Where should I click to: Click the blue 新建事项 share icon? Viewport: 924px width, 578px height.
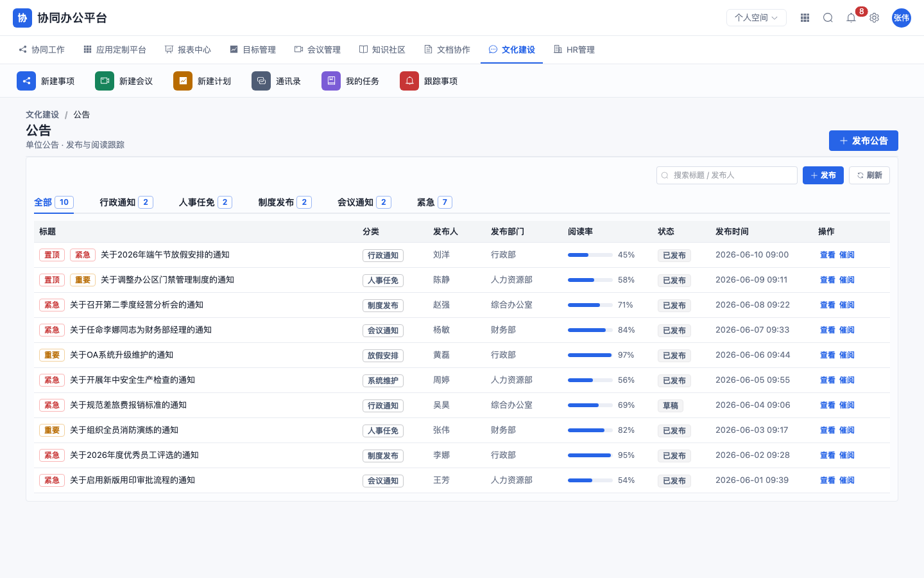pyautogui.click(x=26, y=81)
